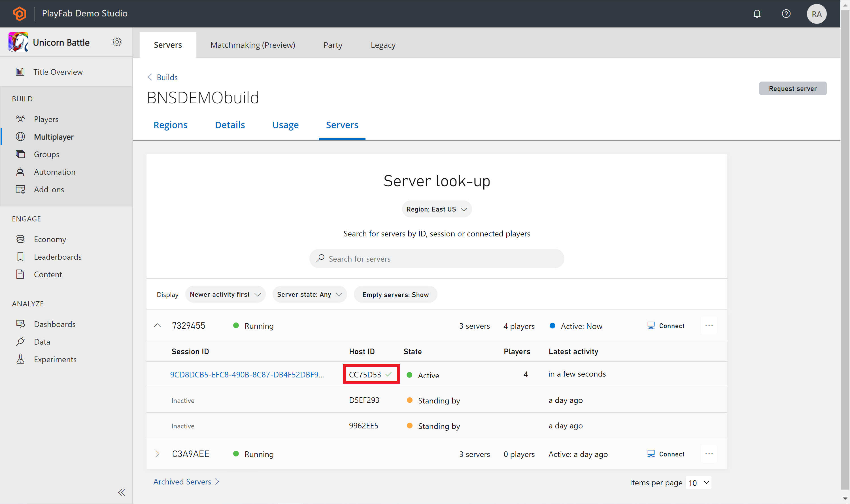The image size is (850, 504).
Task: Click the Economy engage icon
Action: (x=20, y=239)
